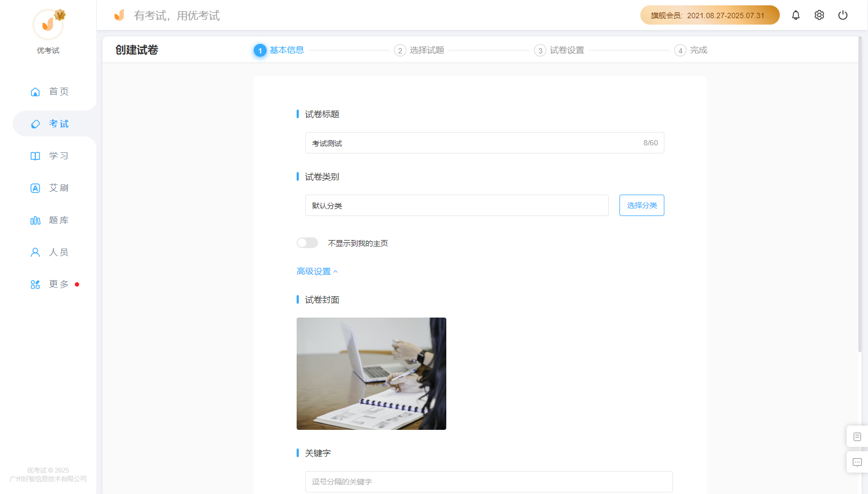
Task: Click step 2 选择试题
Action: [x=419, y=50]
